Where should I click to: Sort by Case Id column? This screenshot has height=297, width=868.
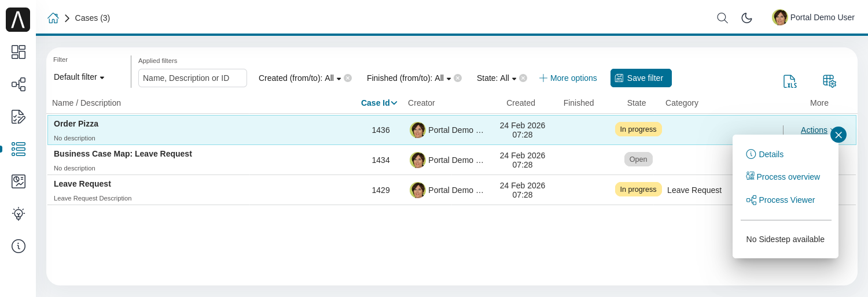[379, 103]
